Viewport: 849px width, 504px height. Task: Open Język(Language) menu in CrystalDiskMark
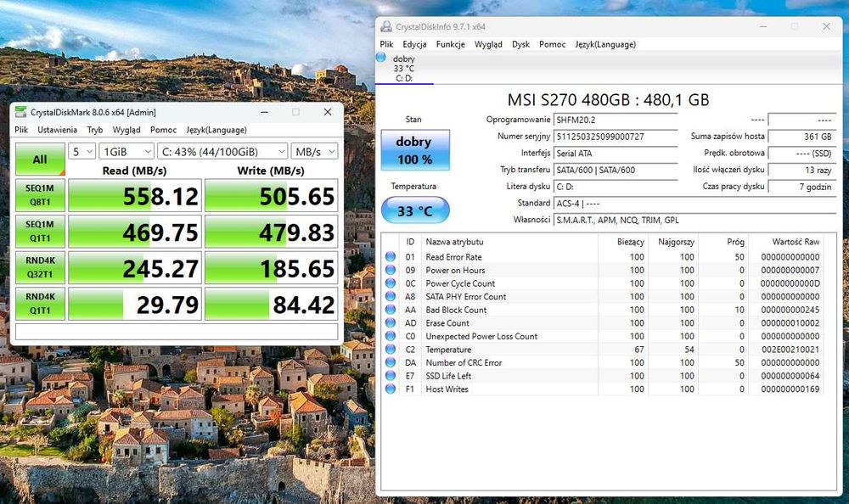216,130
